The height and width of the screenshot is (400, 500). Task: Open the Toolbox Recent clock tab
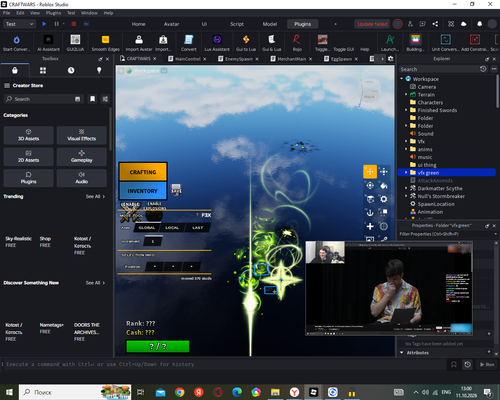pos(71,70)
